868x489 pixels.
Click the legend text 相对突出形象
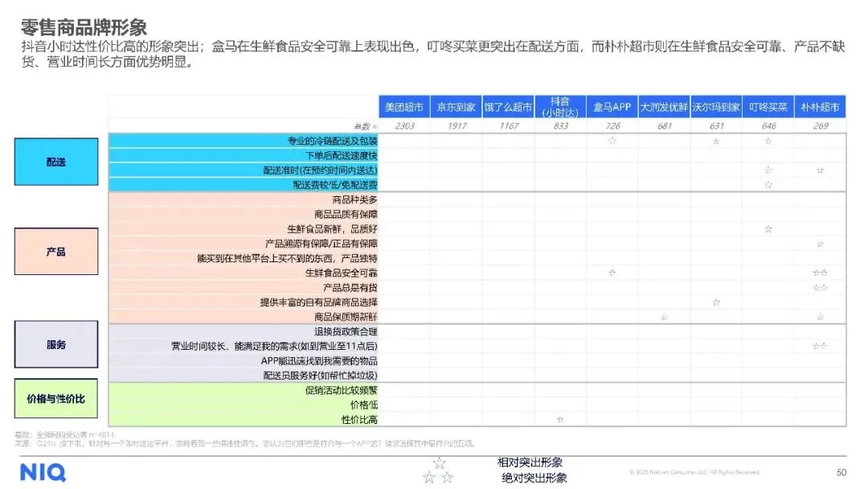tap(529, 462)
